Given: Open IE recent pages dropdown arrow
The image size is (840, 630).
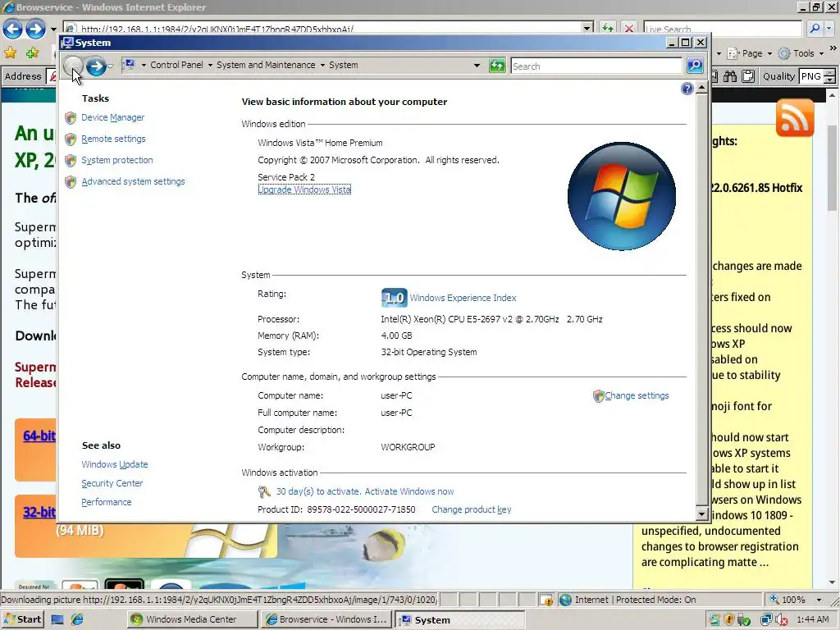Looking at the screenshot, I should [53, 29].
